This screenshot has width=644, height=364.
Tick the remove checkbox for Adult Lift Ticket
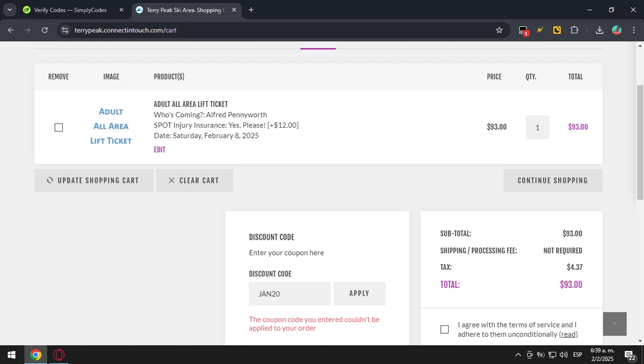click(59, 128)
